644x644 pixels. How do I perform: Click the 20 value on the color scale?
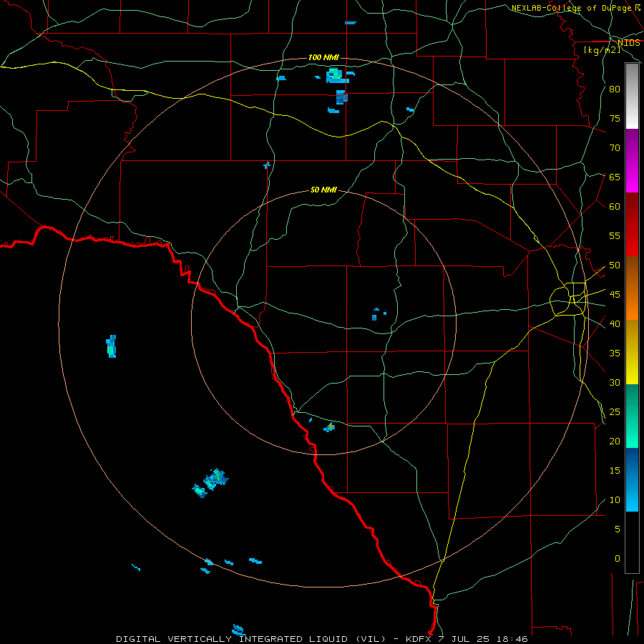pos(615,441)
